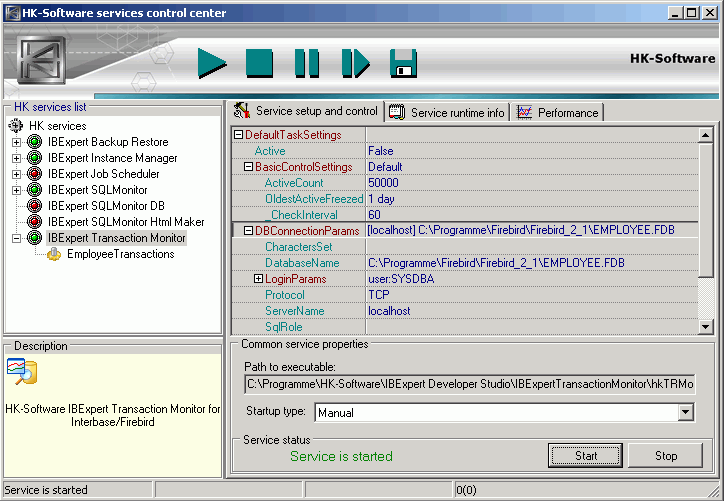This screenshot has height=501, width=724.
Task: Click the Transaction Monitor description icon
Action: pos(22,372)
